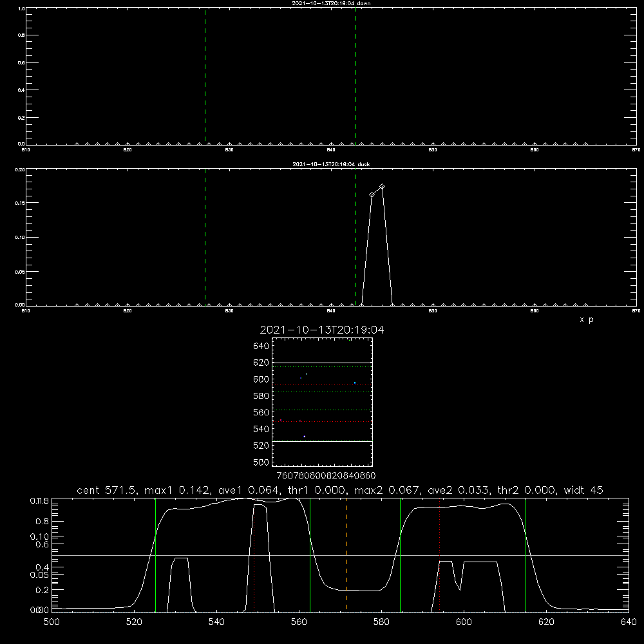
Task: Click the orange dashed center line in the bottom plot
Action: coord(346,554)
